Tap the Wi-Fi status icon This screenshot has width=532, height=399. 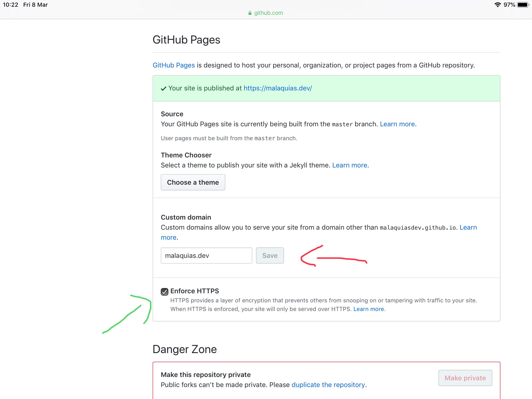pos(497,5)
